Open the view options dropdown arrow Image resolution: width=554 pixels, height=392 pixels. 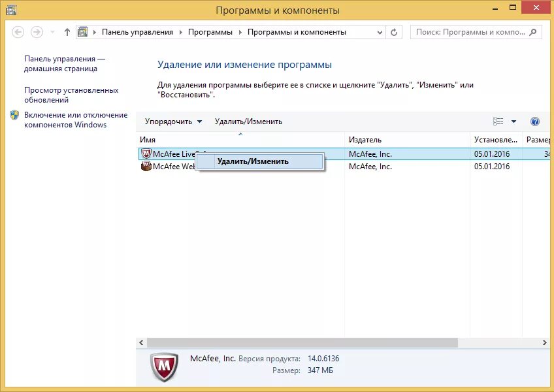513,122
